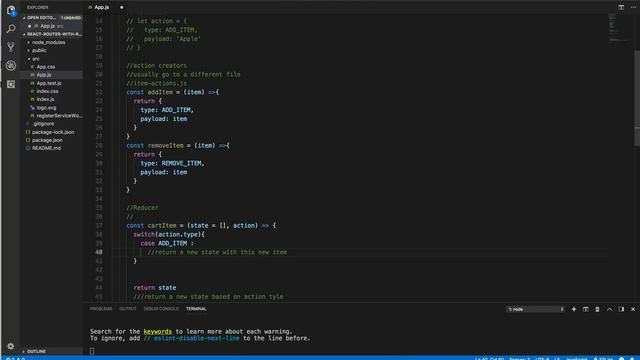640x360 pixels.
Task: Click the cursor position Ln 40 status entry
Action: 489,358
